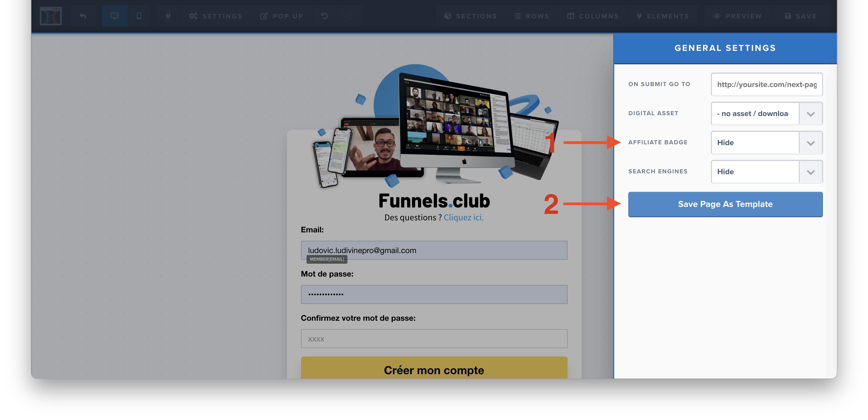Viewport: 868px width, 420px height.
Task: Click the Créer mon compte button
Action: point(434,369)
